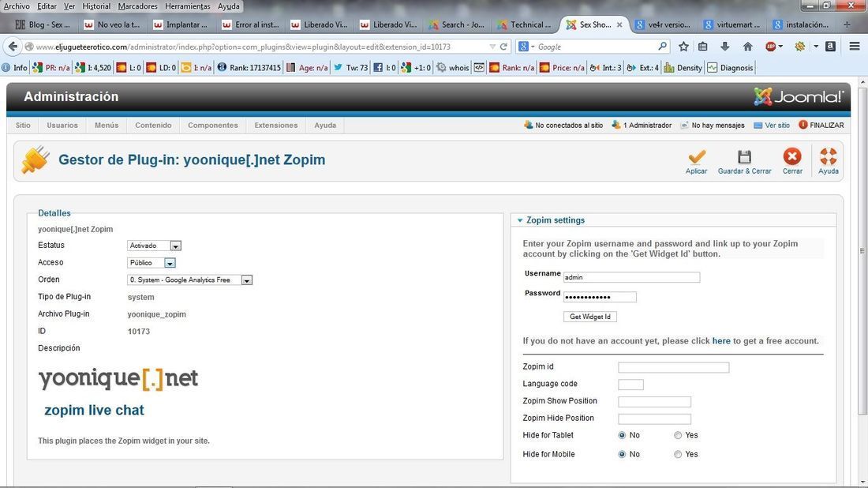Open browser Marcadores menu

138,6
